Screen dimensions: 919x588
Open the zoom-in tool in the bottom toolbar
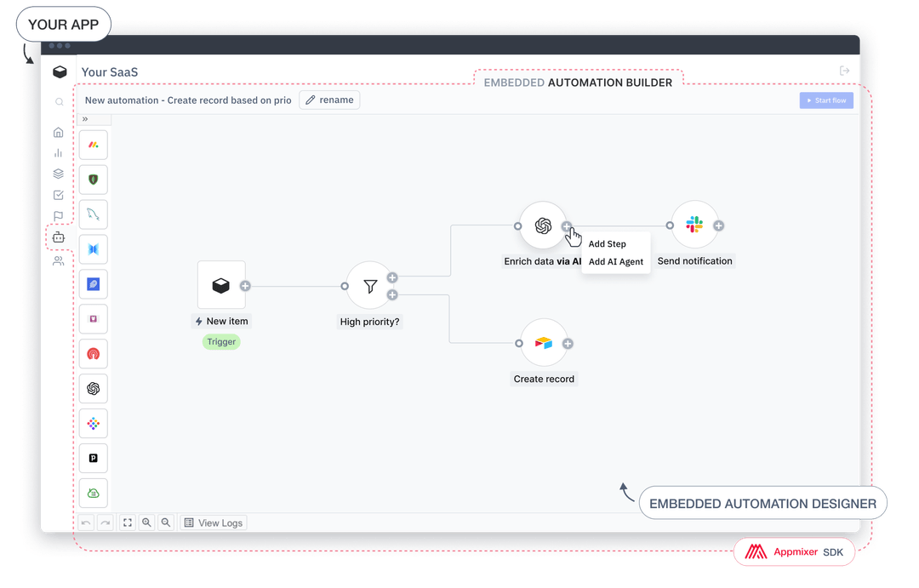coord(148,522)
